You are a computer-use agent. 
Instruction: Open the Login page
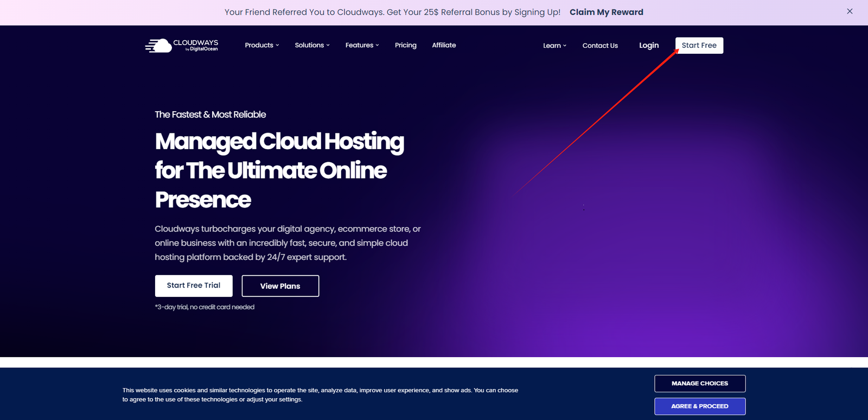[x=648, y=45]
